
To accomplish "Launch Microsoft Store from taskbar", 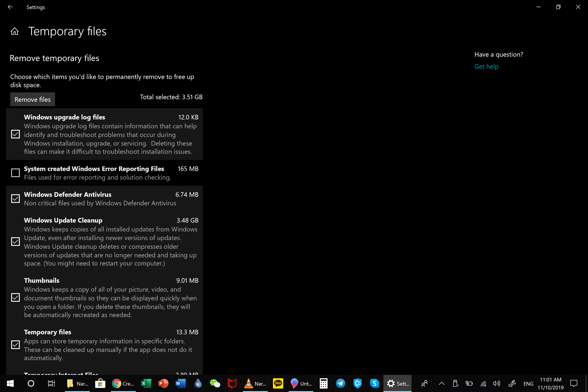I will (100, 383).
